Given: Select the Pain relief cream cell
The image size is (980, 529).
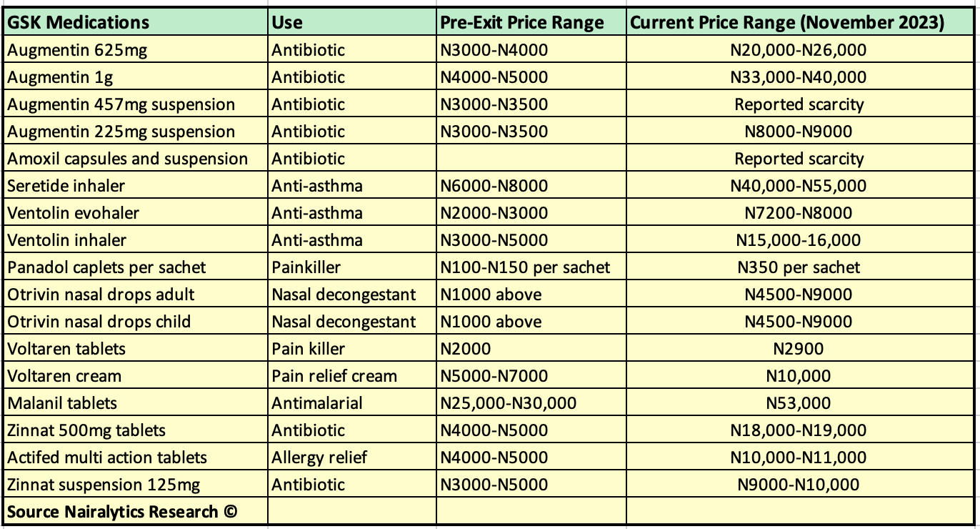Looking at the screenshot, I should click(x=352, y=376).
